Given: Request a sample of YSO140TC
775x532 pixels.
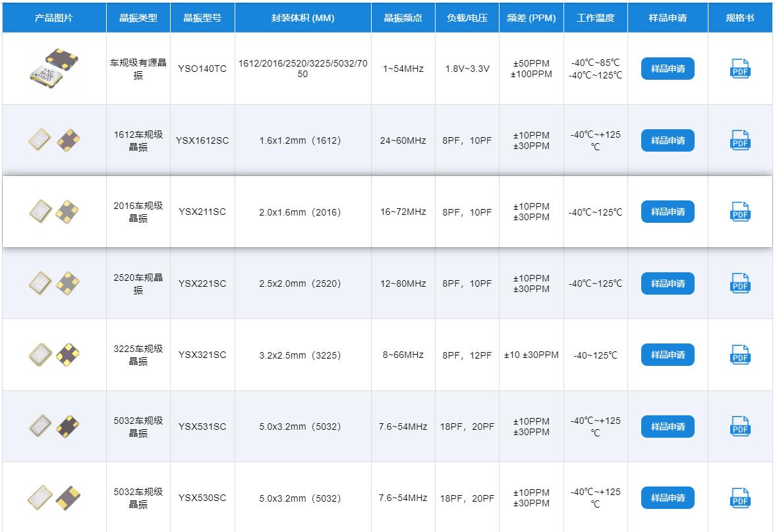Looking at the screenshot, I should tap(668, 69).
